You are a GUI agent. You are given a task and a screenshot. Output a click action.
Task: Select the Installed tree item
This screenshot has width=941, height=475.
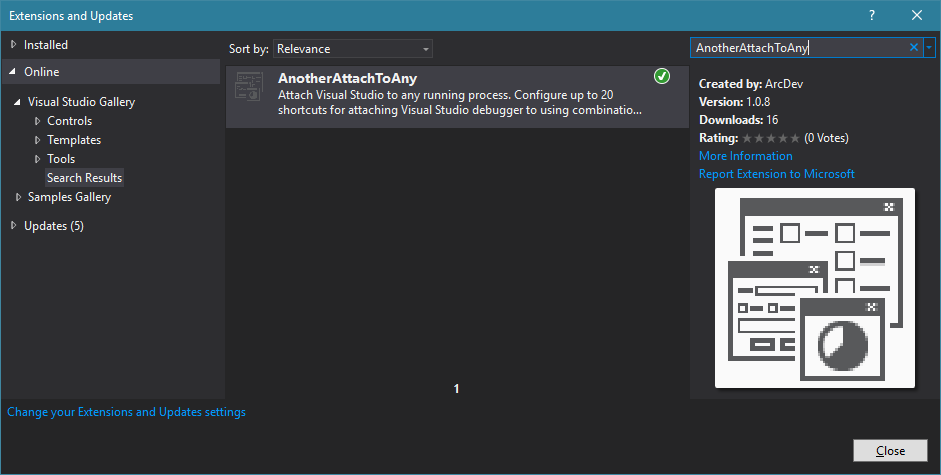pyautogui.click(x=46, y=44)
